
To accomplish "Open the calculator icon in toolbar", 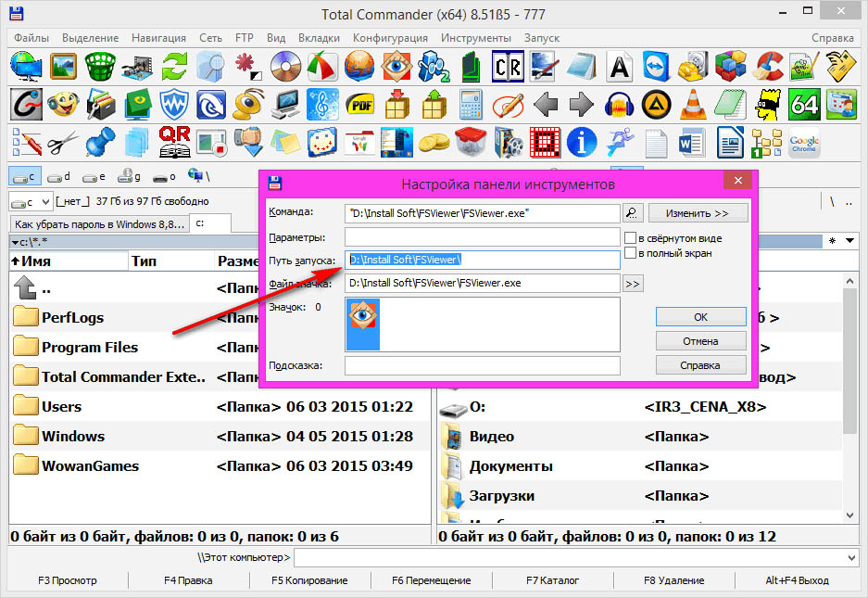I will tap(471, 104).
